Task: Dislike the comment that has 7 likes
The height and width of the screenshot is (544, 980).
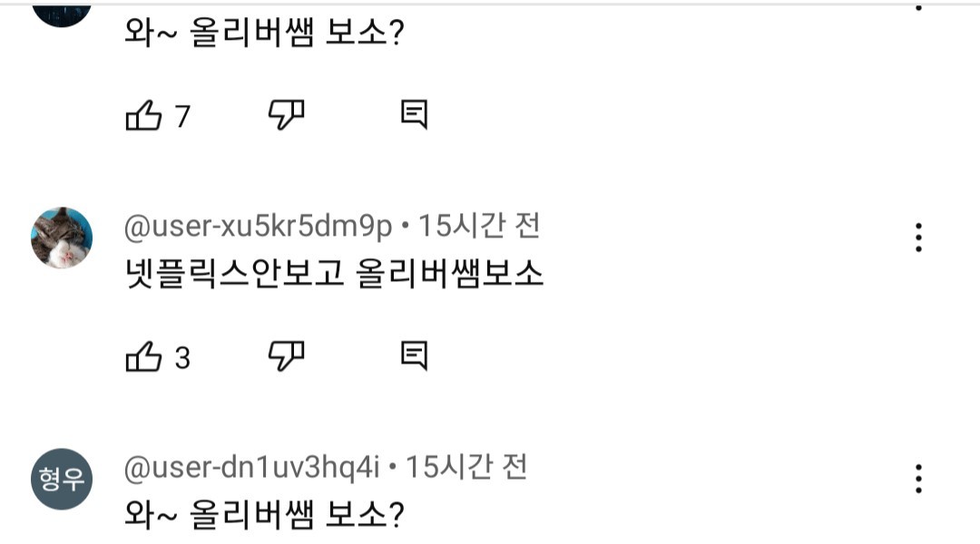Action: (x=286, y=114)
